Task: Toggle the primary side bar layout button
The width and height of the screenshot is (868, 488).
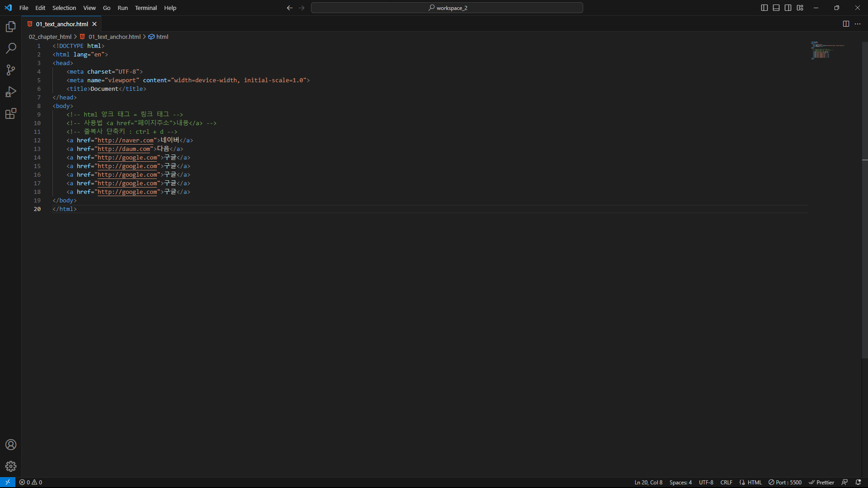Action: pos(764,8)
